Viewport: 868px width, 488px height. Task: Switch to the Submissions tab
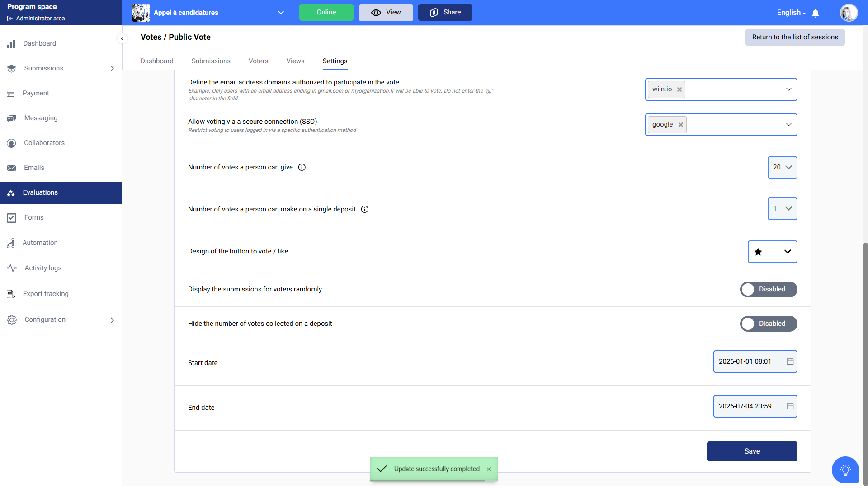[211, 61]
